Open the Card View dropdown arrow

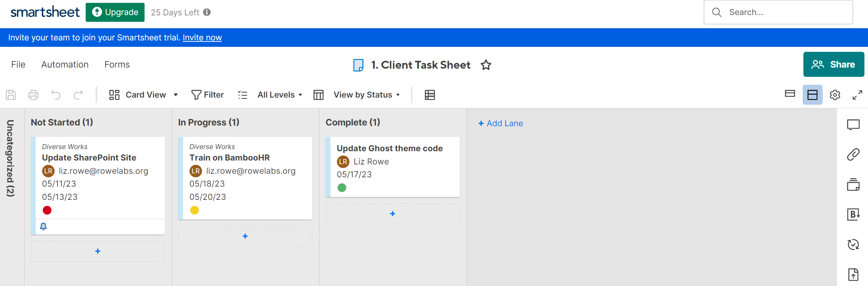point(176,95)
